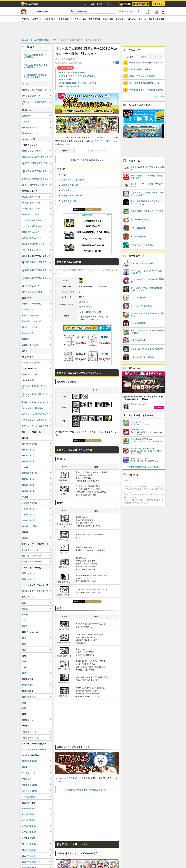The width and height of the screenshot is (186, 868).
Task: Open the みんなのクリア編成投稿ツール banner
Action: pyautogui.click(x=87, y=103)
